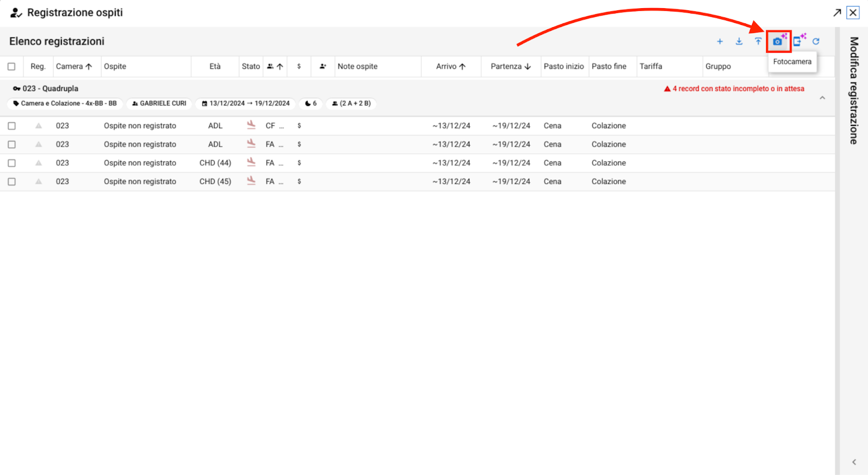Select the CHD (45) row checkbox
This screenshot has height=475, width=868.
click(x=11, y=182)
